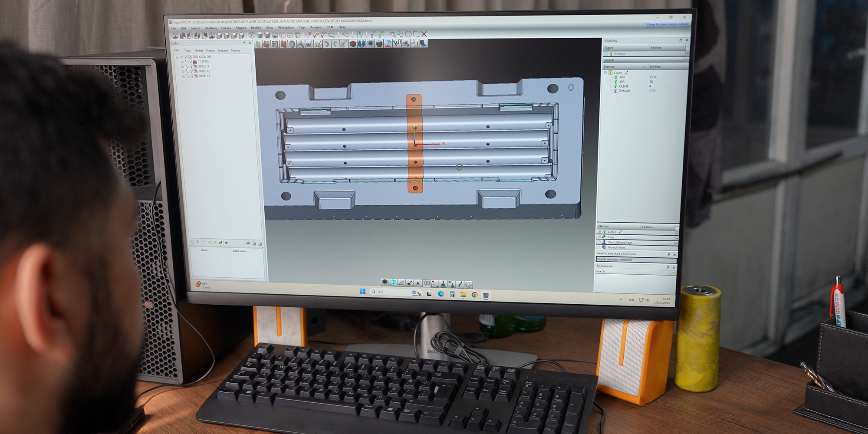Toggle visibility of Default layer
Screen dimensions: 868x434
[615, 91]
